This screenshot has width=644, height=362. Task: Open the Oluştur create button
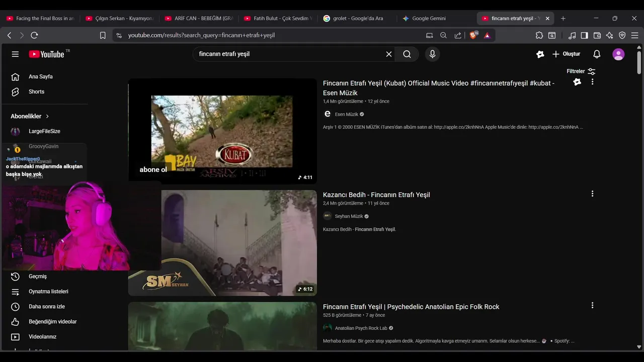[x=567, y=54]
